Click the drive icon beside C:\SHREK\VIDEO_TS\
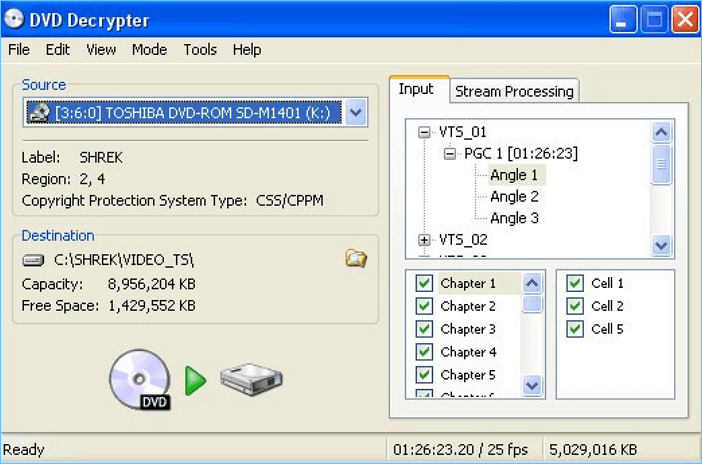Viewport: 702px width, 464px height. click(x=34, y=260)
